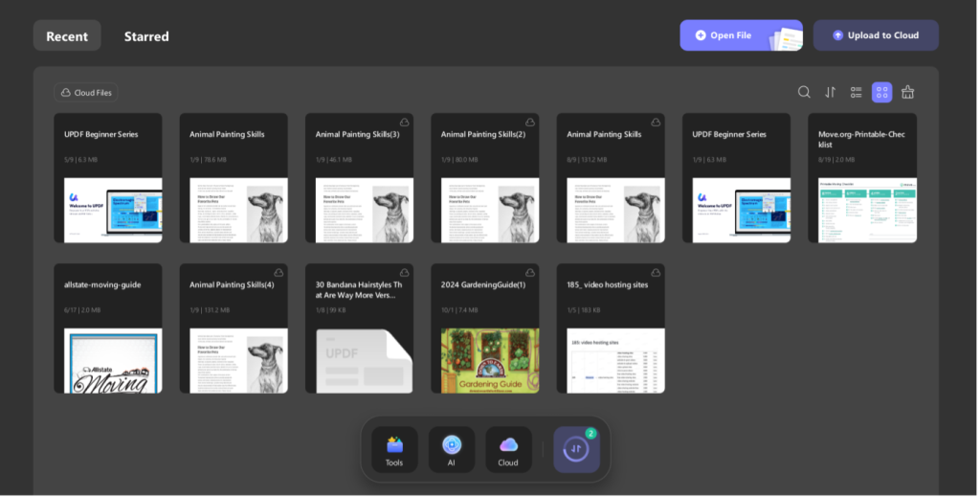
Task: Open the Tools panel in bottom dock
Action: (x=394, y=449)
